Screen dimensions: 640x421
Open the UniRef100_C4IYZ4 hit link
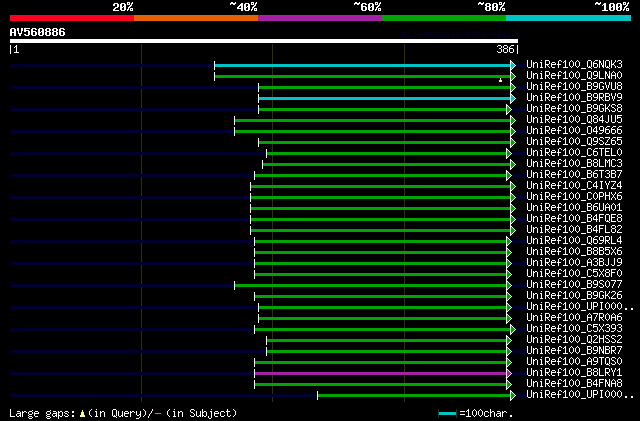(x=574, y=186)
